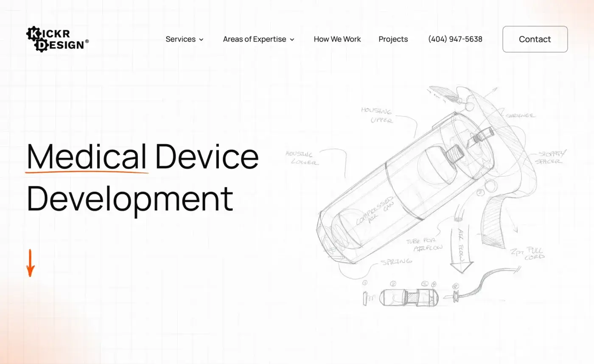Expand the Areas of Expertise menu

255,39
